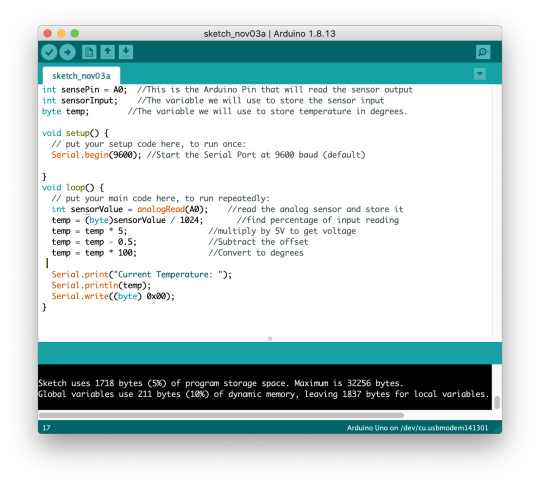The image size is (540, 484).
Task: Click 'void setup() {' line
Action: click(75, 133)
